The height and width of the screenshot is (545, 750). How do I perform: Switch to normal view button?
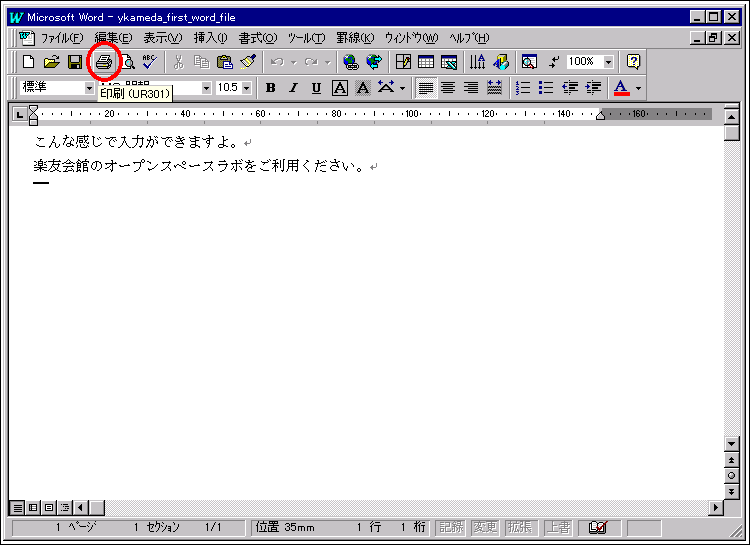17,507
